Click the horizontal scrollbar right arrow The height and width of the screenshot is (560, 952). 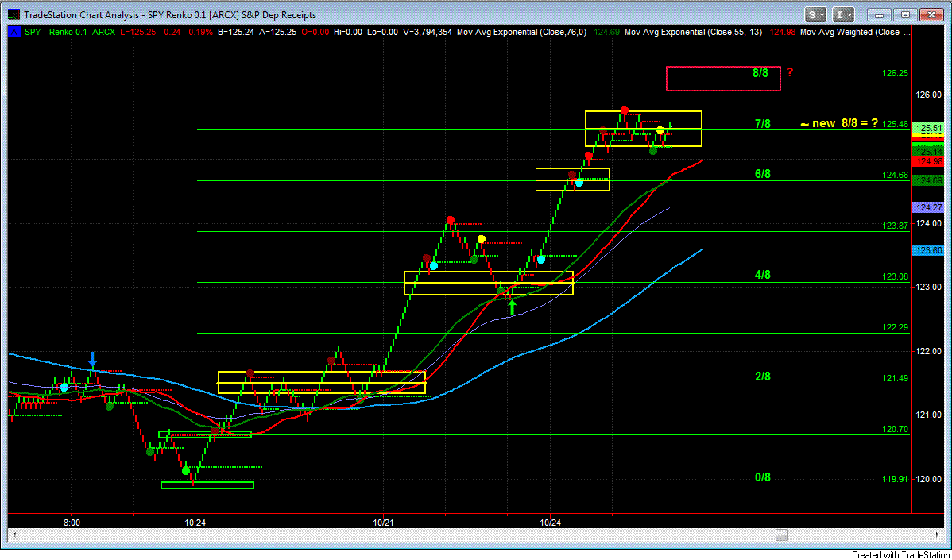click(x=938, y=535)
